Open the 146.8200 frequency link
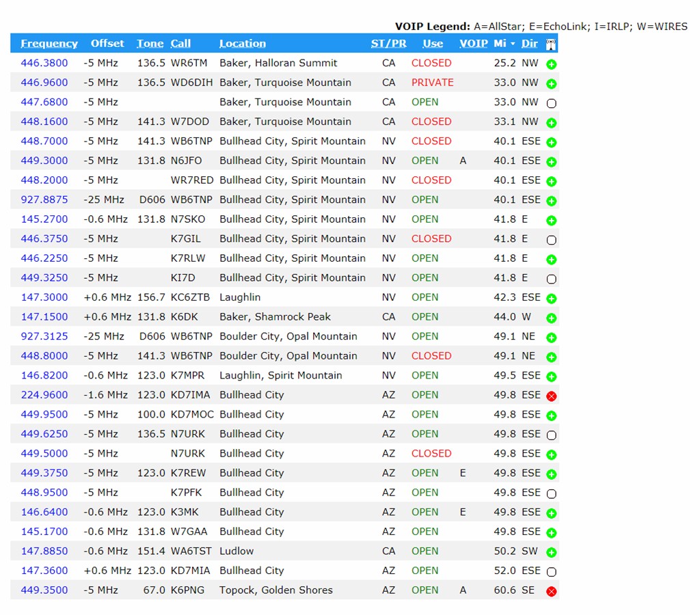The width and height of the screenshot is (700, 615). 44,375
